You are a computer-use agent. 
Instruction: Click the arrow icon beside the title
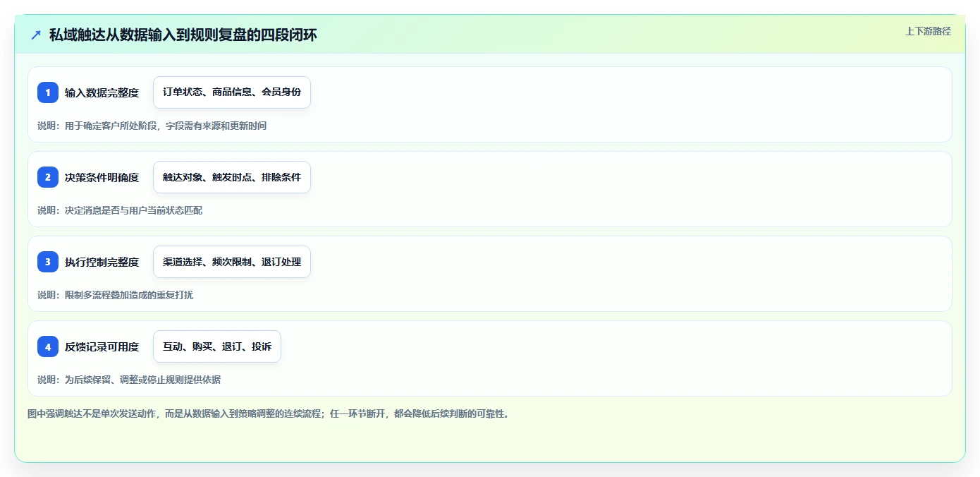click(36, 35)
